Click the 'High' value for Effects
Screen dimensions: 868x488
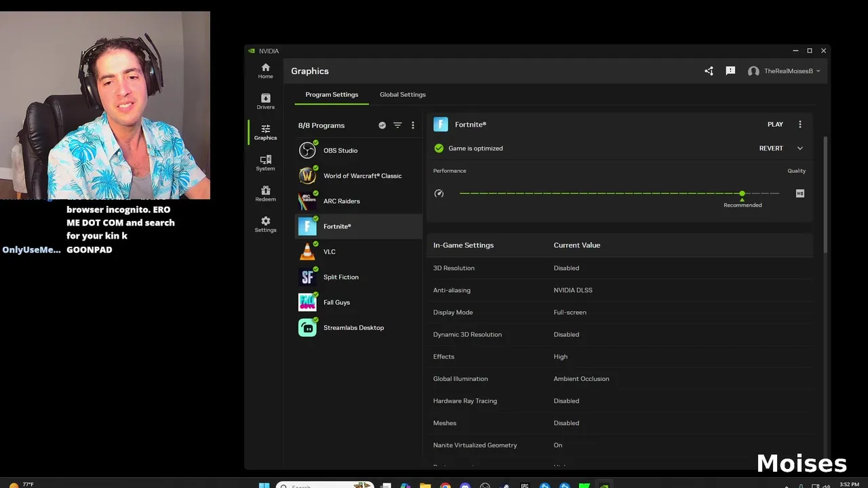click(x=560, y=357)
